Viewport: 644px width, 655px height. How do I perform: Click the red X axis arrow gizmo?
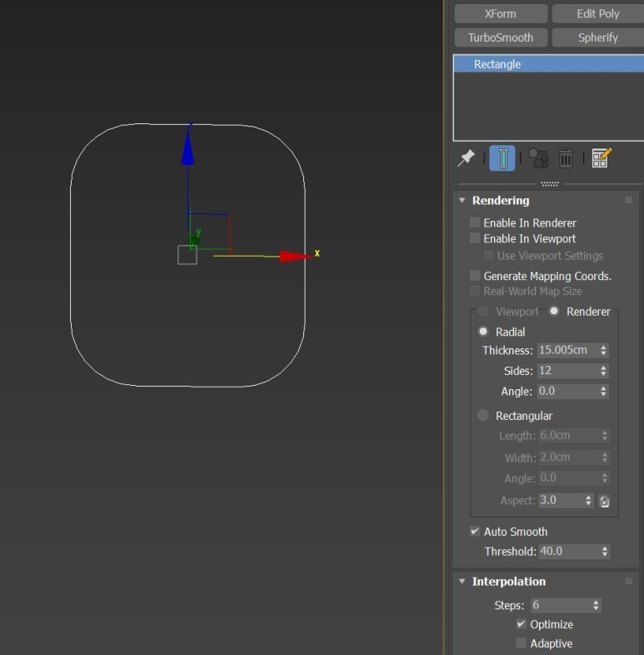296,257
